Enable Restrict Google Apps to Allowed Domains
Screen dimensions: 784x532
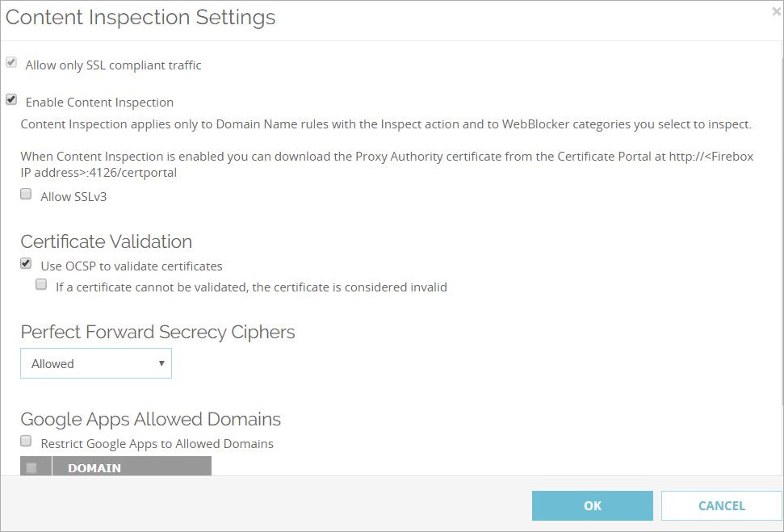(27, 442)
